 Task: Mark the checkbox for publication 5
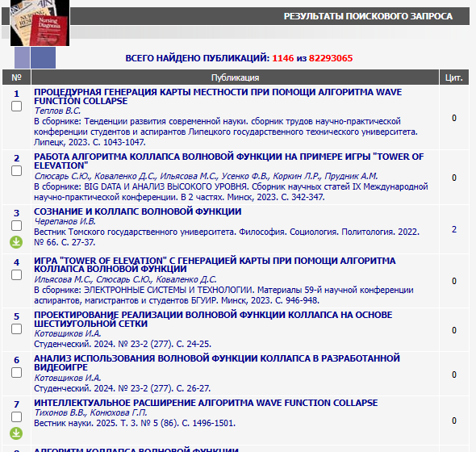point(16,329)
